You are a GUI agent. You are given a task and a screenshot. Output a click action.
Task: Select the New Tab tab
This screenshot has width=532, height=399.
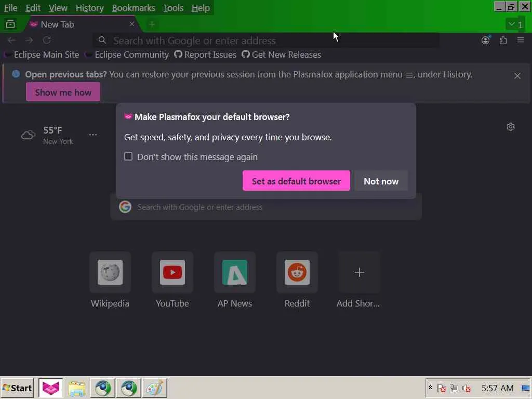click(x=82, y=24)
